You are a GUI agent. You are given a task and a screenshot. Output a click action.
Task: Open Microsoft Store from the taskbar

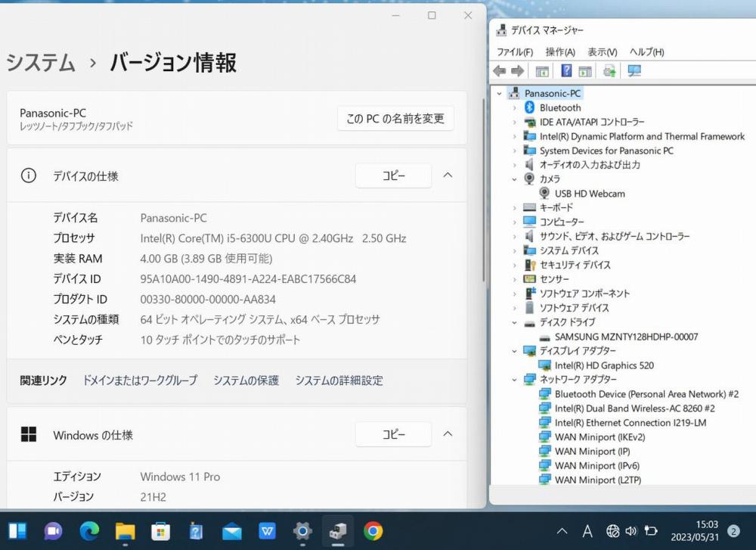pos(160,531)
